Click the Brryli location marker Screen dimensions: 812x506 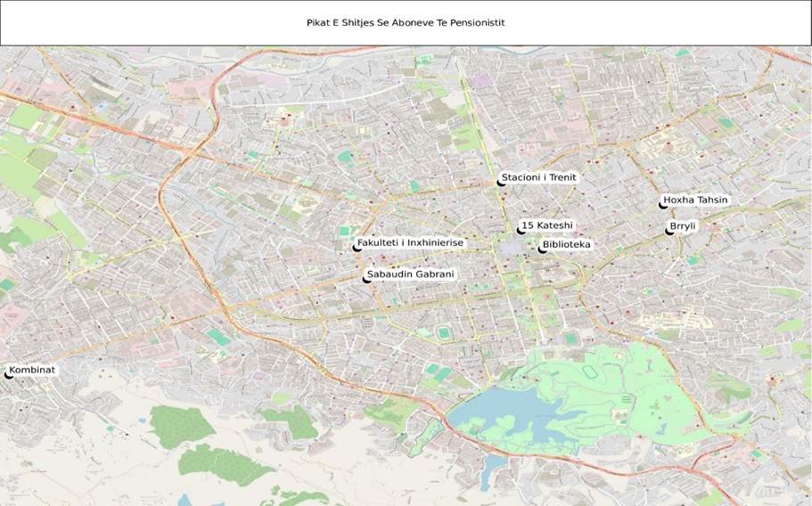(669, 232)
